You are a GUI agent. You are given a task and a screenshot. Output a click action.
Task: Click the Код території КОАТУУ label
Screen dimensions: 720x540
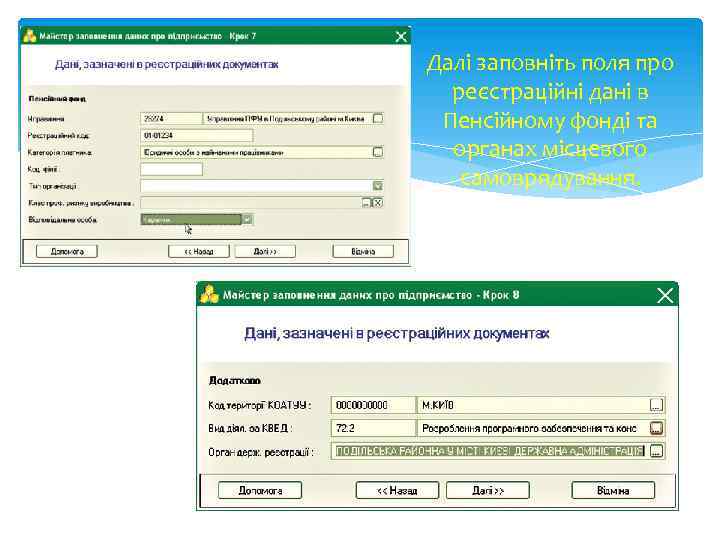tap(259, 405)
